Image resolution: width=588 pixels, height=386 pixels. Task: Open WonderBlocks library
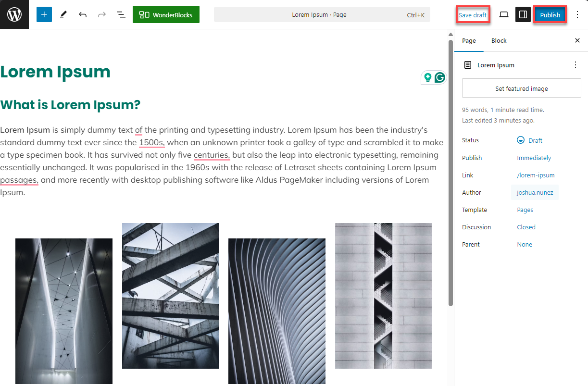[x=166, y=14]
